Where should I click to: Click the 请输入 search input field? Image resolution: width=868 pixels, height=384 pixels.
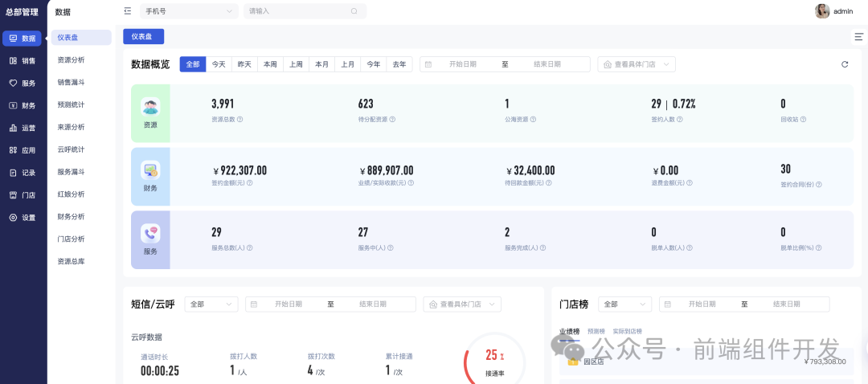[305, 11]
